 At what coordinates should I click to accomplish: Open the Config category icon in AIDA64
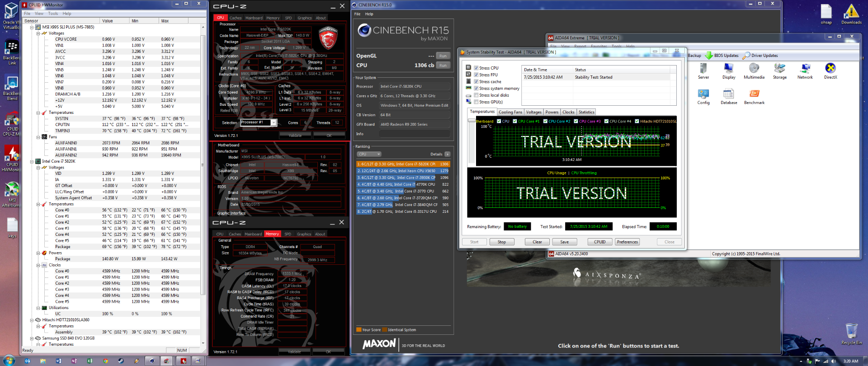click(703, 97)
